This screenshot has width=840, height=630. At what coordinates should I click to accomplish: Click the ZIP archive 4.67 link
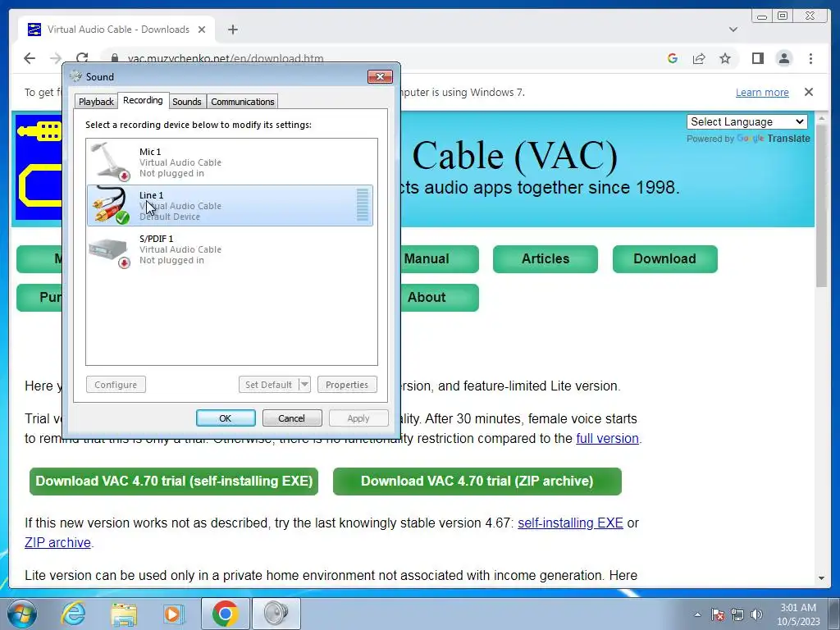pyautogui.click(x=58, y=543)
